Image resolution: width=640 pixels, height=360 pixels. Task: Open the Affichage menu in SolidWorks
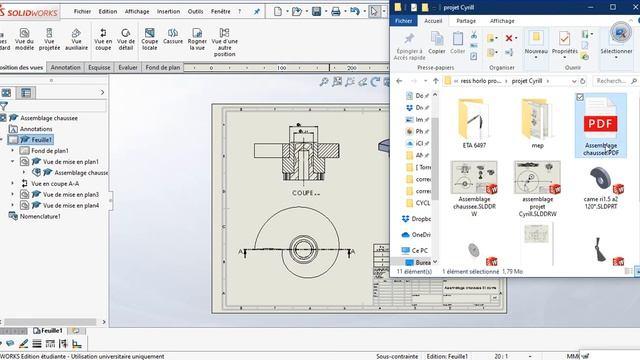pos(137,11)
